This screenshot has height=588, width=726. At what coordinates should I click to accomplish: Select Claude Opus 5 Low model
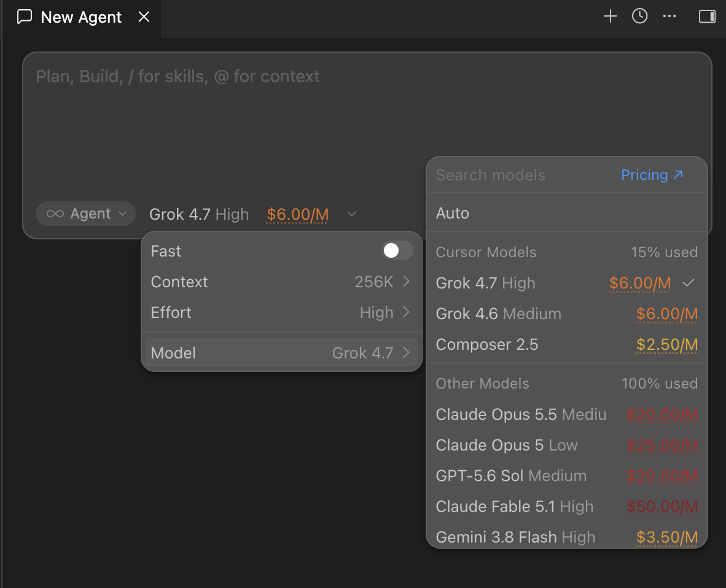[x=567, y=445]
